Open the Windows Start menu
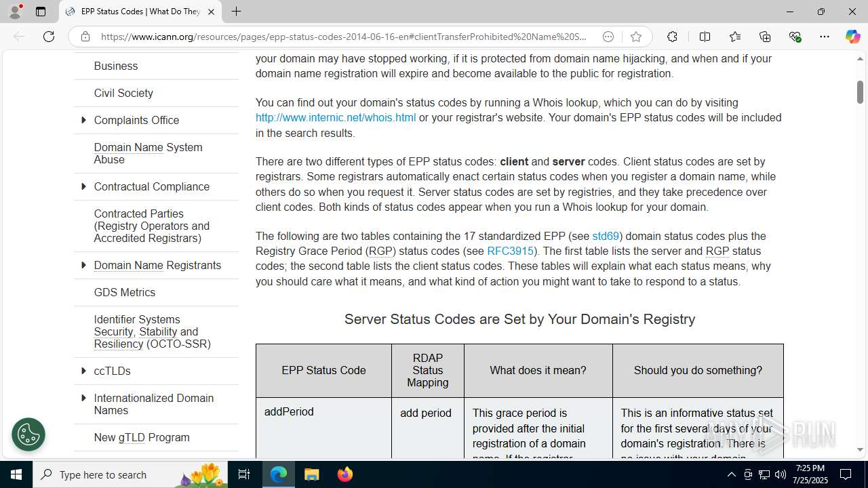This screenshot has height=488, width=868. tap(16, 474)
